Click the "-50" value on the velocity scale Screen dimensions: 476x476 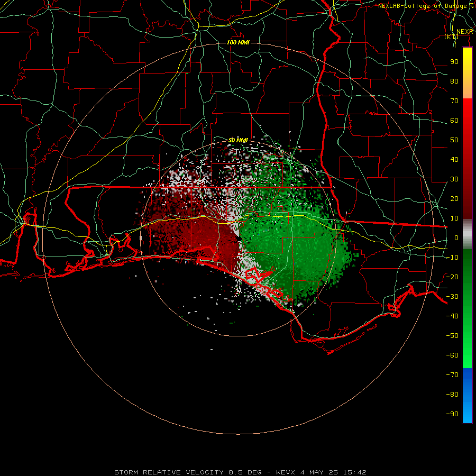(x=452, y=335)
